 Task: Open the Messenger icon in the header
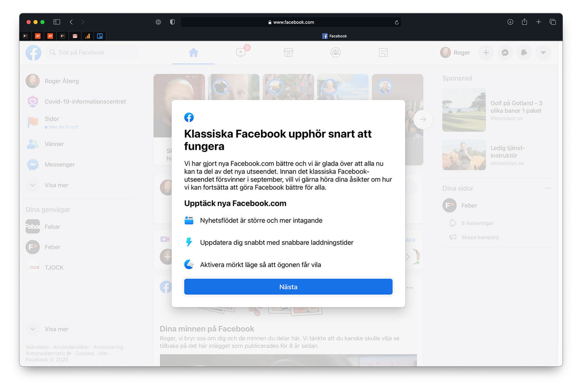click(505, 53)
